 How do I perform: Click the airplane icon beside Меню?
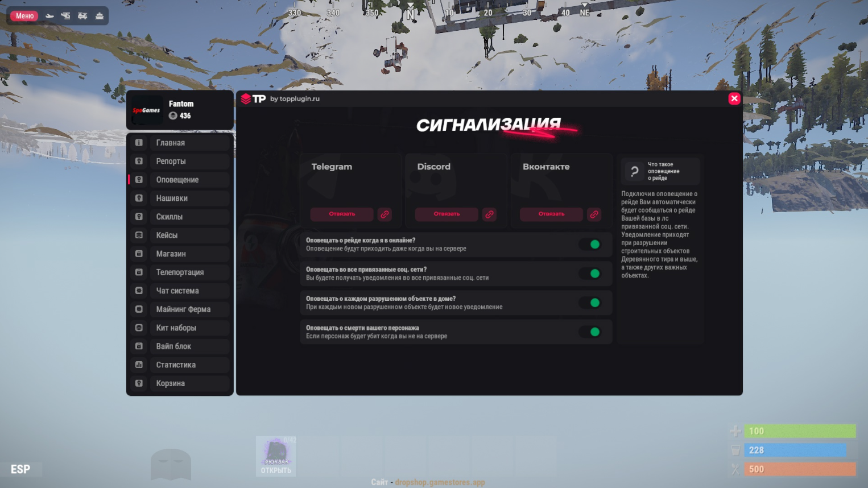pyautogui.click(x=50, y=16)
